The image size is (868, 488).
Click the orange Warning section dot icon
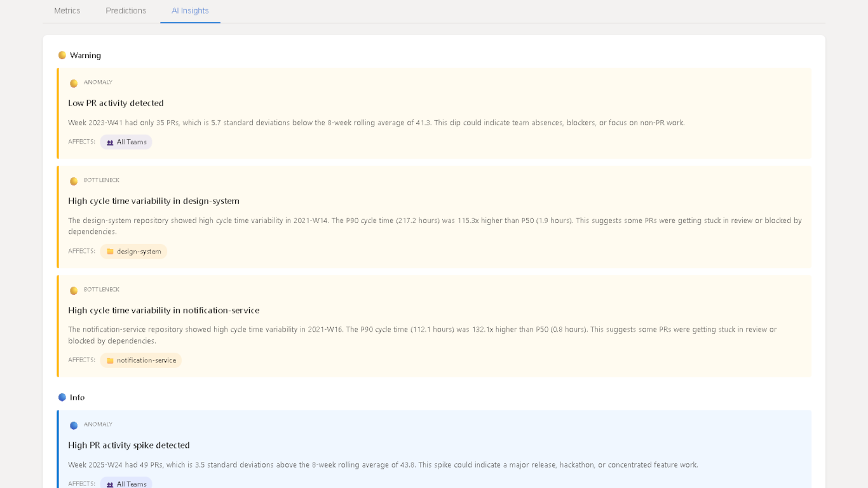click(x=62, y=55)
